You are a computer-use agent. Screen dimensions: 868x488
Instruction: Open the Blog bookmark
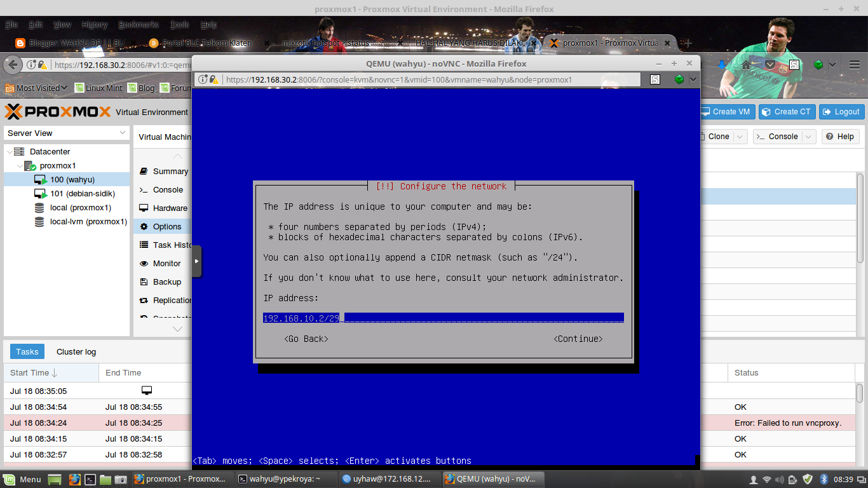(141, 88)
